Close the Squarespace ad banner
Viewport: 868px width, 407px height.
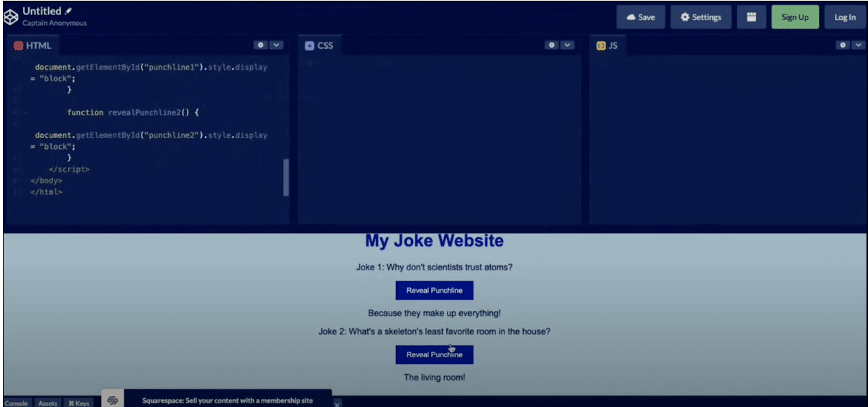point(337,403)
